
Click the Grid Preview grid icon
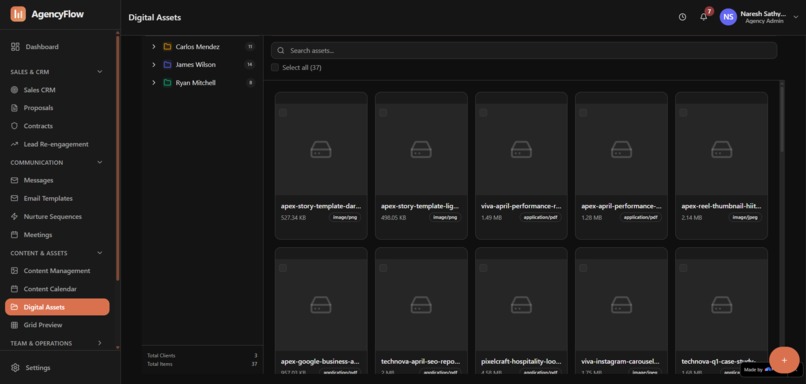coord(14,325)
